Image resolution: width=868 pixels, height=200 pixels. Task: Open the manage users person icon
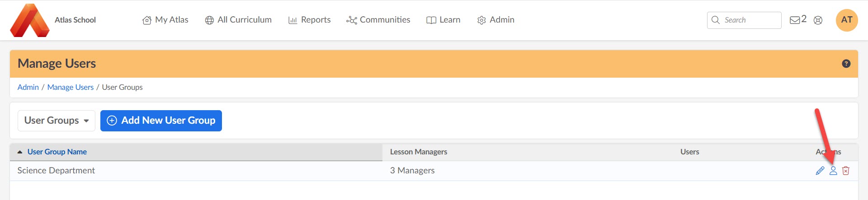click(833, 171)
